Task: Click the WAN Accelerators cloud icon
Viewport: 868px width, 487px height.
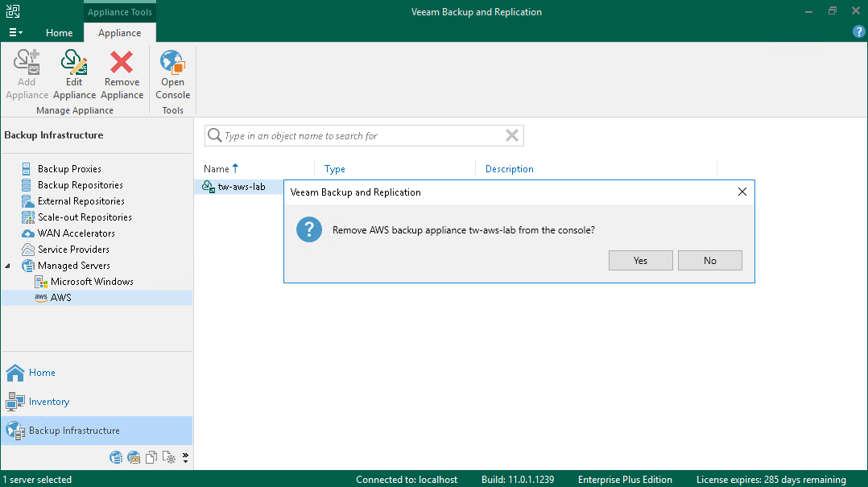Action: (27, 233)
